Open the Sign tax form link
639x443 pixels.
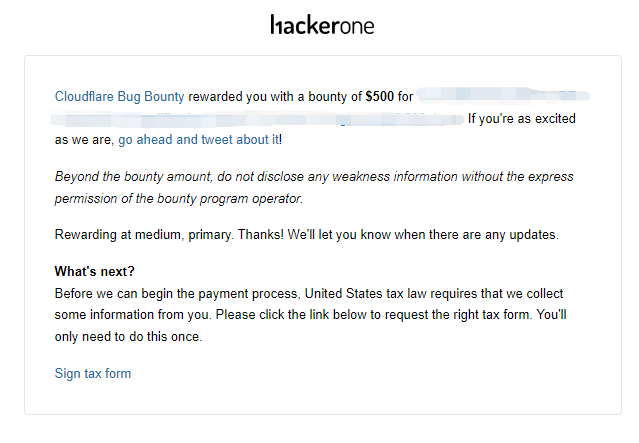pyautogui.click(x=93, y=373)
